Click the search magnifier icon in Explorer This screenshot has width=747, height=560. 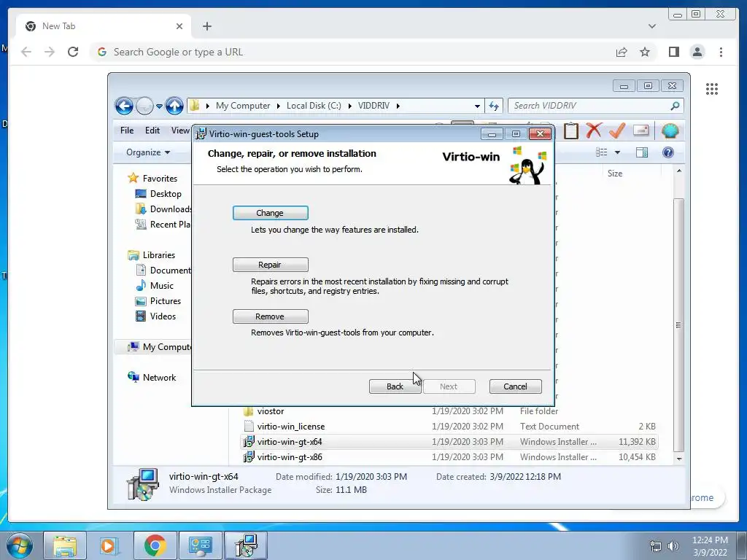tap(675, 106)
